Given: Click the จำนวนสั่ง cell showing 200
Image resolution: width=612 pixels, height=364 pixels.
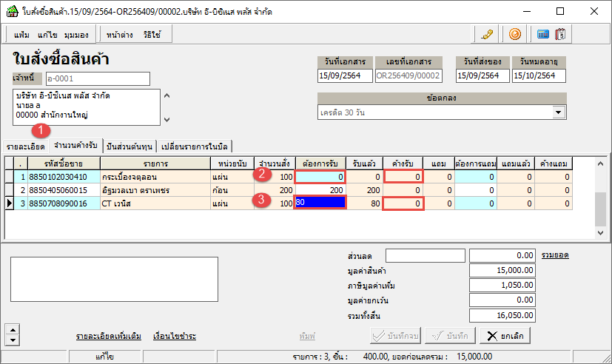Looking at the screenshot, I should [x=274, y=190].
